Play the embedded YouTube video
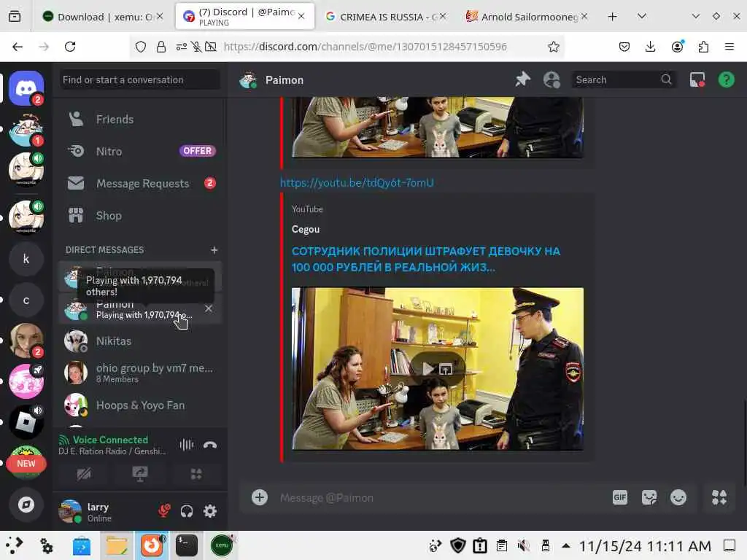Viewport: 747px width, 560px height. 428,368
